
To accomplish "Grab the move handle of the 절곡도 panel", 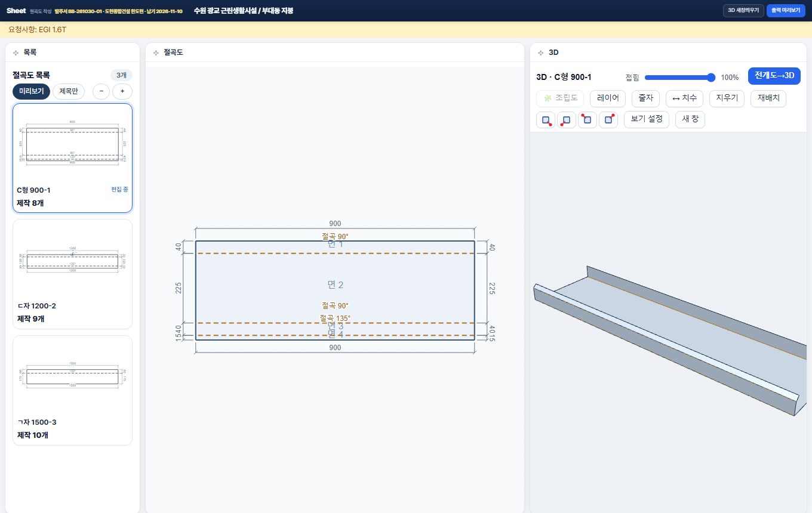I will (155, 52).
